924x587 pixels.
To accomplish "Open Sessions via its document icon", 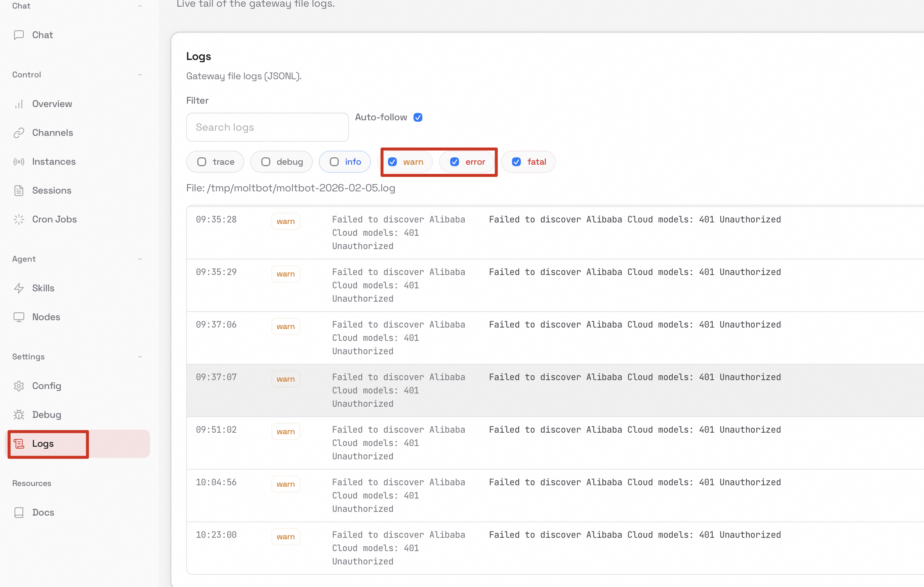I will [x=19, y=190].
